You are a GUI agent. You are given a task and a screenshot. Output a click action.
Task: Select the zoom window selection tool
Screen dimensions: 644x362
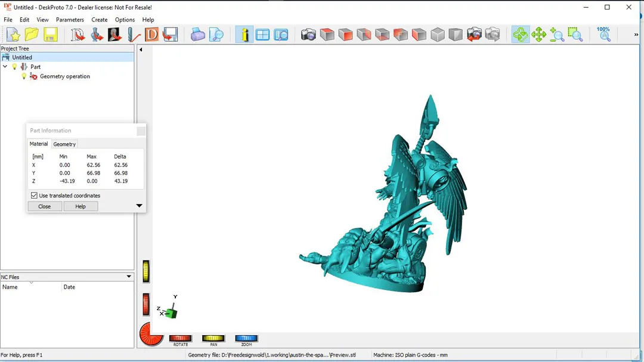click(x=575, y=35)
